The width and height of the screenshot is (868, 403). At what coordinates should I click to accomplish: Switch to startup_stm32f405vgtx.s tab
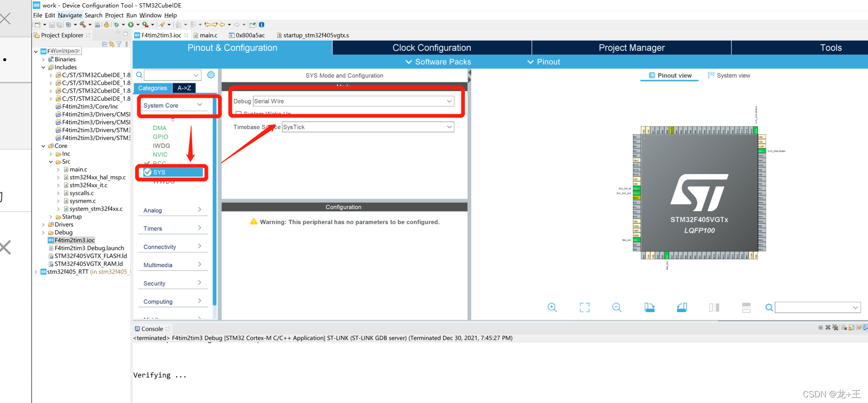click(313, 35)
